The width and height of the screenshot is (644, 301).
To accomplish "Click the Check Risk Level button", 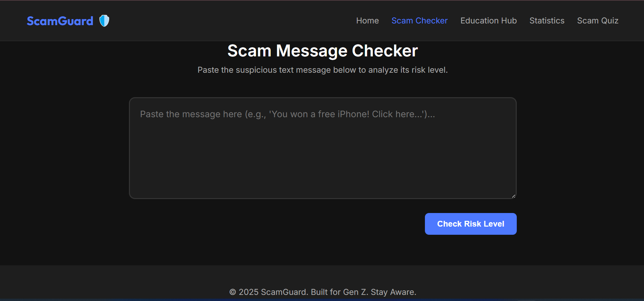I will (x=470, y=224).
